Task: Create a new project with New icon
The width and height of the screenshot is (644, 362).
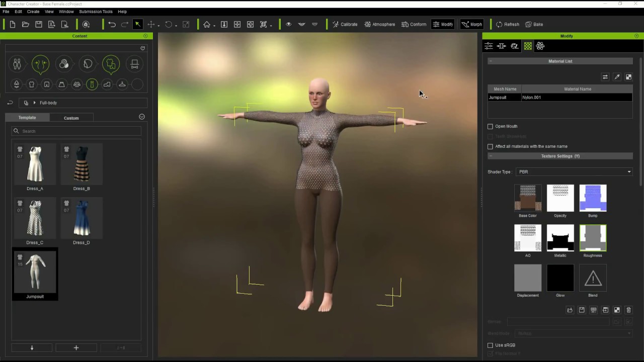Action: coord(13,24)
